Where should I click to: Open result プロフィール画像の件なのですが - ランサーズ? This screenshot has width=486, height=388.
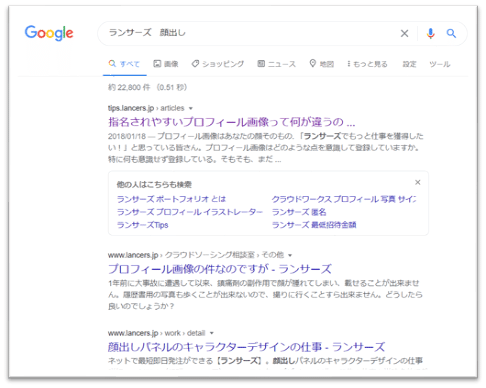[x=220, y=269]
